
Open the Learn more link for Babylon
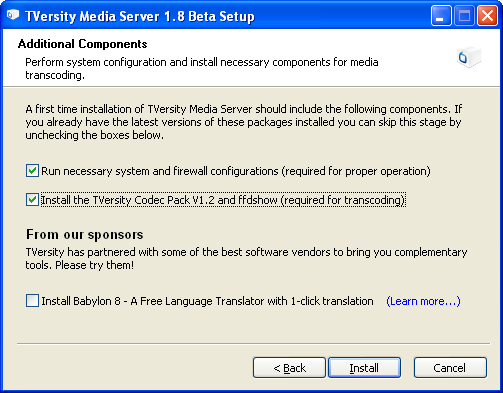(423, 301)
